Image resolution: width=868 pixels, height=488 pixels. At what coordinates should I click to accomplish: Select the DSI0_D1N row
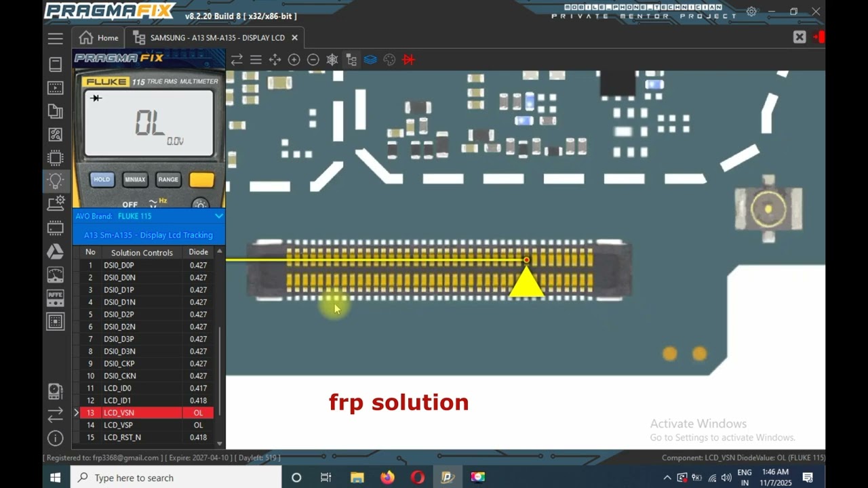click(x=146, y=302)
